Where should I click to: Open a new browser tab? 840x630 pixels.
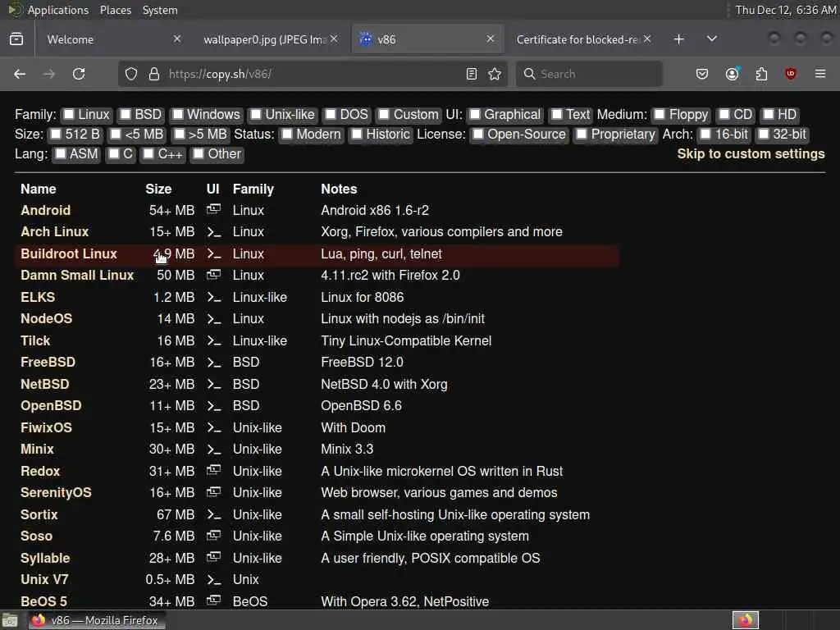click(x=678, y=39)
